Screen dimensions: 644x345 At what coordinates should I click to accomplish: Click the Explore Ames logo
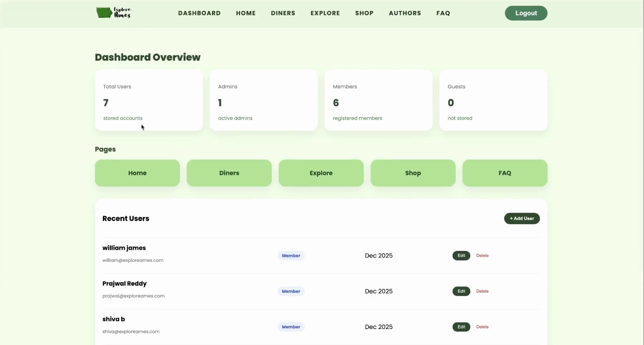pos(114,13)
